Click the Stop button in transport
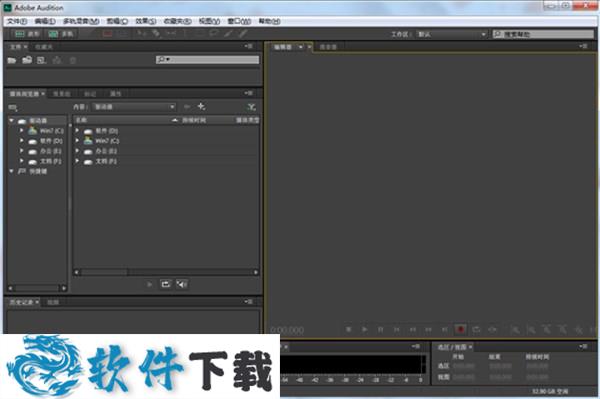Viewport: 600px width, 399px height. pyautogui.click(x=348, y=329)
